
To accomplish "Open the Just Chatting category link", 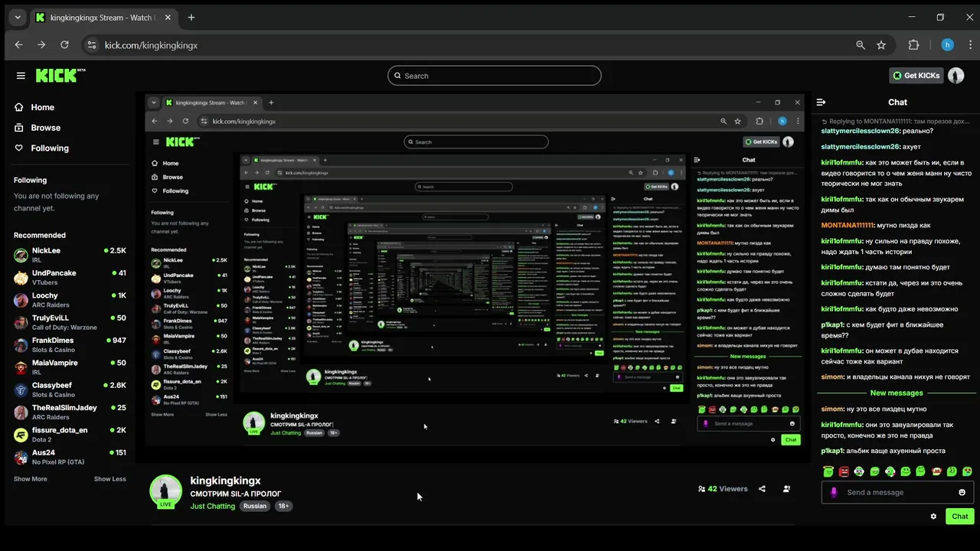I will (x=213, y=506).
